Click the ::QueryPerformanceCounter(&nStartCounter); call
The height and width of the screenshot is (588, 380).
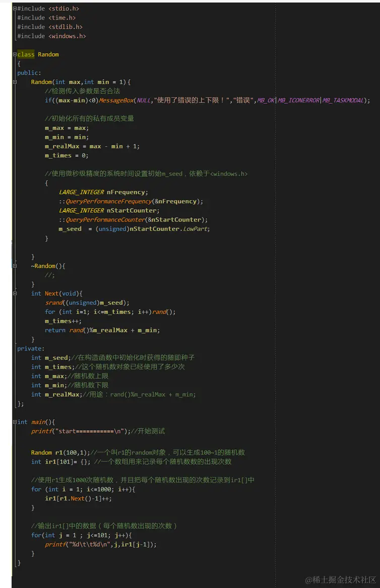tap(133, 220)
